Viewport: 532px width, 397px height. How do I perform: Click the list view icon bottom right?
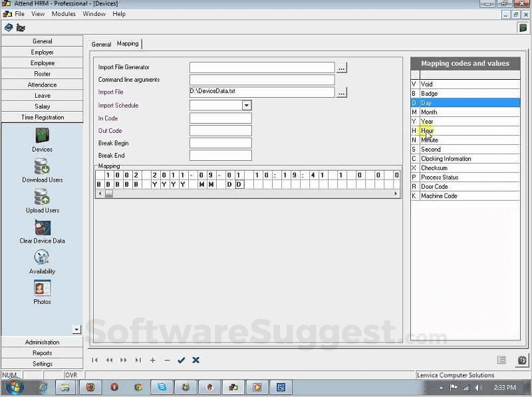tap(501, 360)
